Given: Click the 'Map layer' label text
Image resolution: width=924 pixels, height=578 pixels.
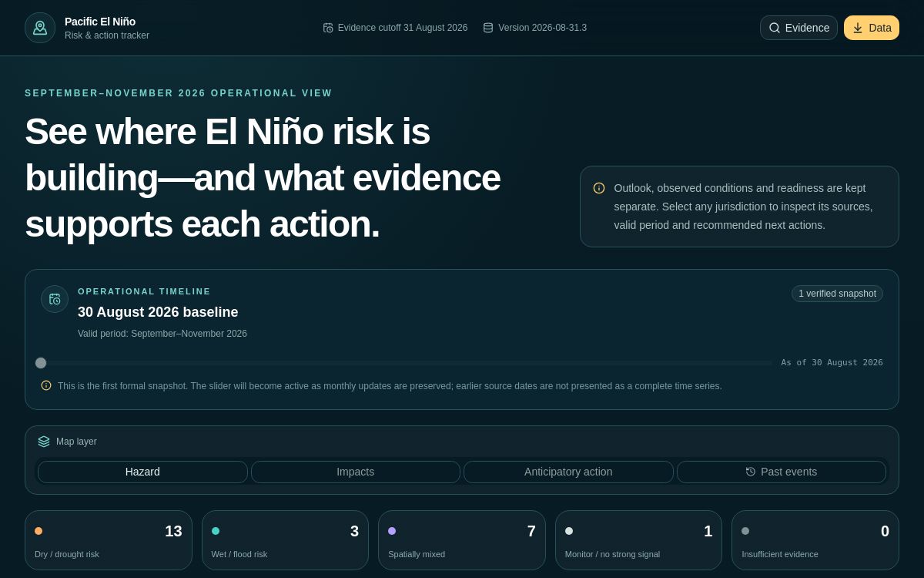Looking at the screenshot, I should pyautogui.click(x=76, y=442).
